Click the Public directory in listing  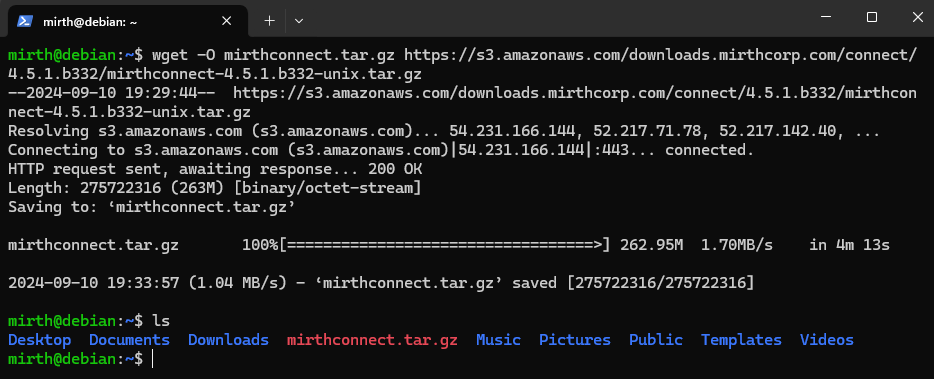tap(656, 340)
